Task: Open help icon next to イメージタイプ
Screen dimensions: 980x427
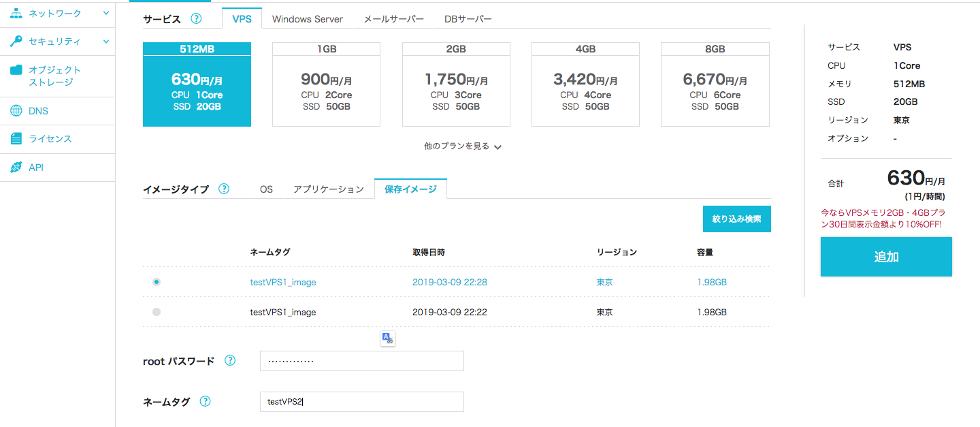Action: (x=224, y=189)
